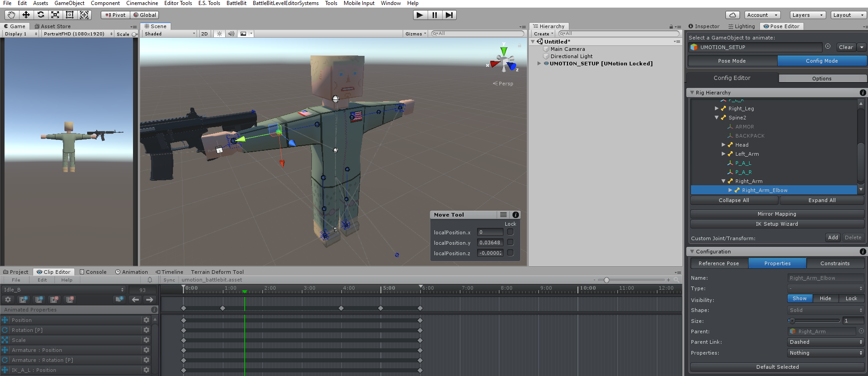Open clip settings gear in Clip Editor
Image resolution: width=868 pixels, height=376 pixels.
tap(8, 300)
